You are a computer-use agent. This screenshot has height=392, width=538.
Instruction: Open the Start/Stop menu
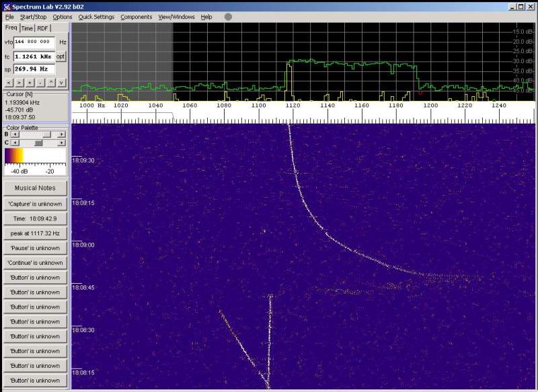point(34,17)
